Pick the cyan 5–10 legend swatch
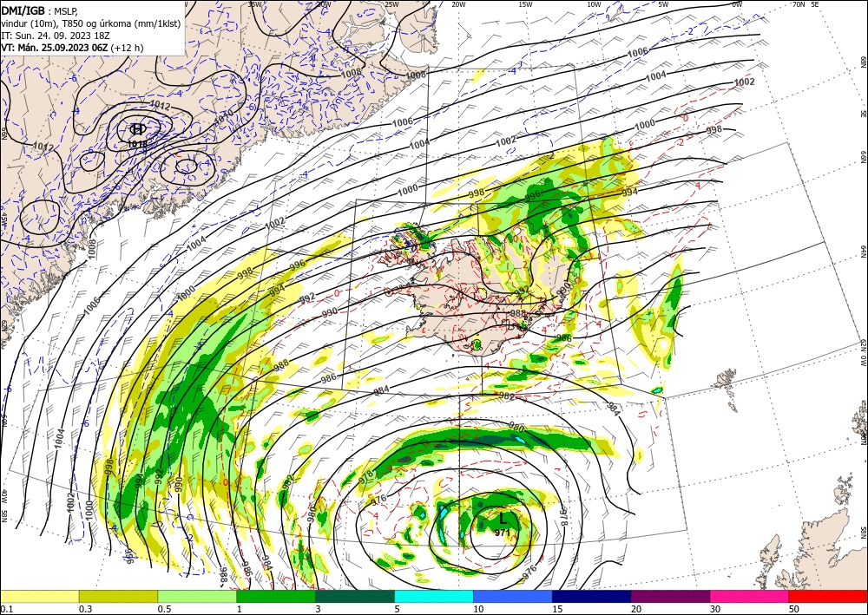Viewport: 868px width, 615px height. 434,596
